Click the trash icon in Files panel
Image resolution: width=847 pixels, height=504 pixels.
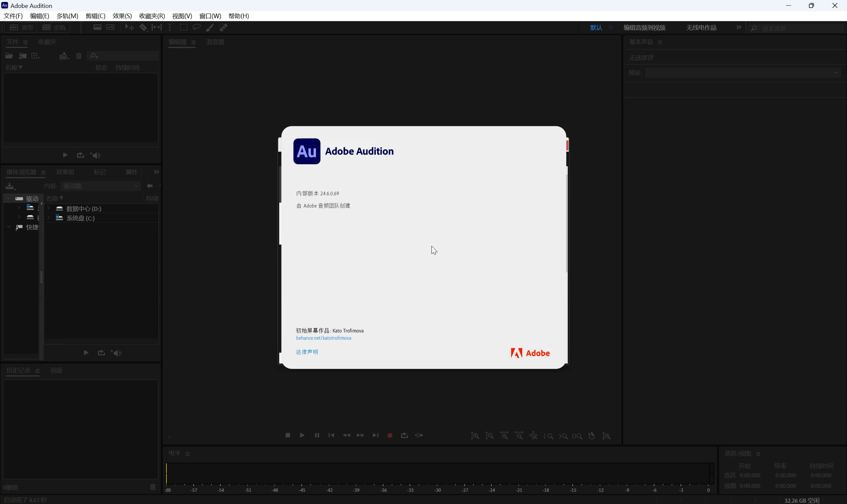79,56
